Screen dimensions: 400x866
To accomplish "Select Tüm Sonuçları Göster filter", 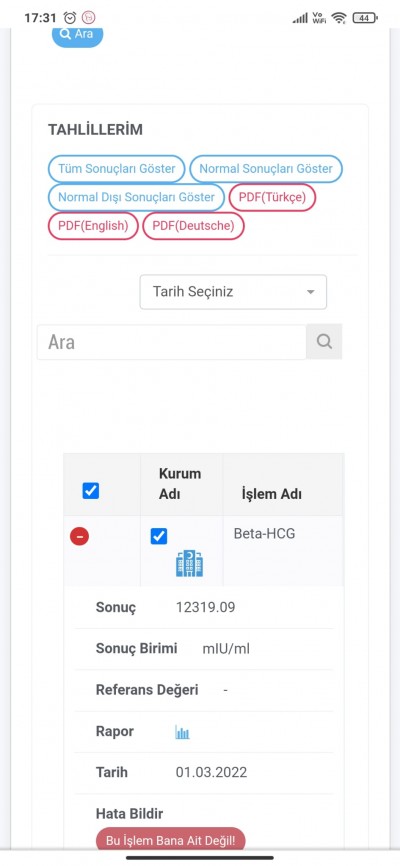I will (x=117, y=168).
